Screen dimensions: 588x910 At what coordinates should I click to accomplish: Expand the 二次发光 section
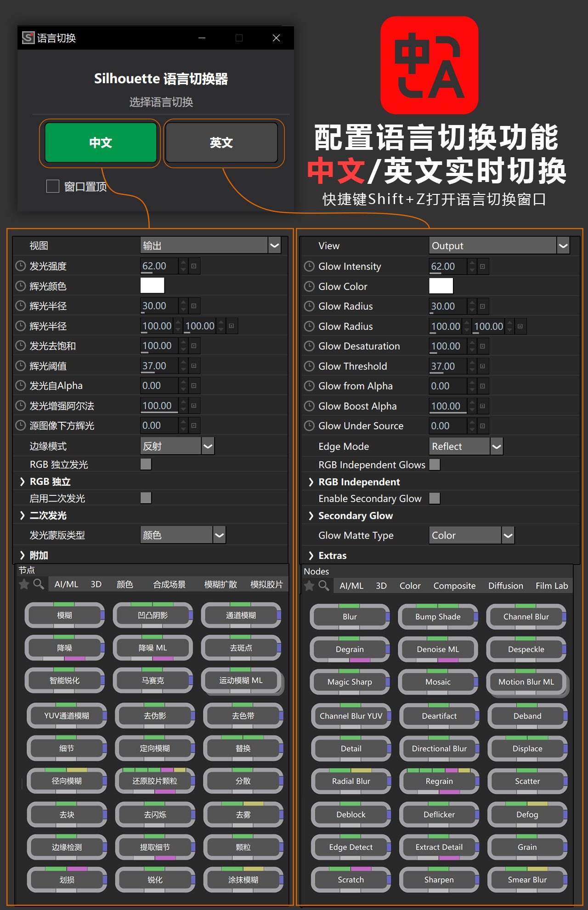point(22,515)
